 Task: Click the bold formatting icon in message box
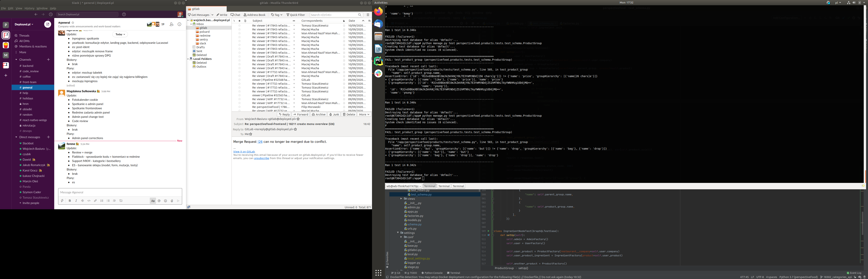pyautogui.click(x=70, y=201)
